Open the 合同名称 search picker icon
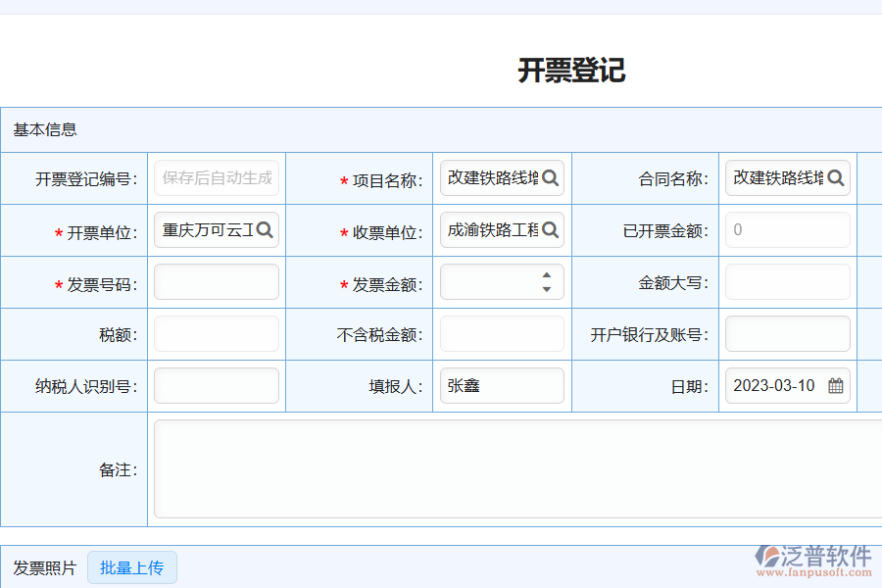Viewport: 882px width, 588px height. [x=836, y=178]
